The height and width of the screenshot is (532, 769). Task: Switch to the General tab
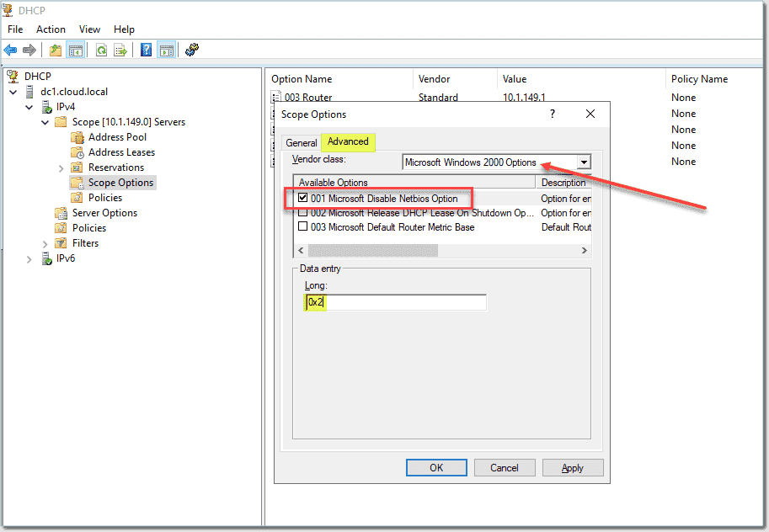click(x=302, y=142)
